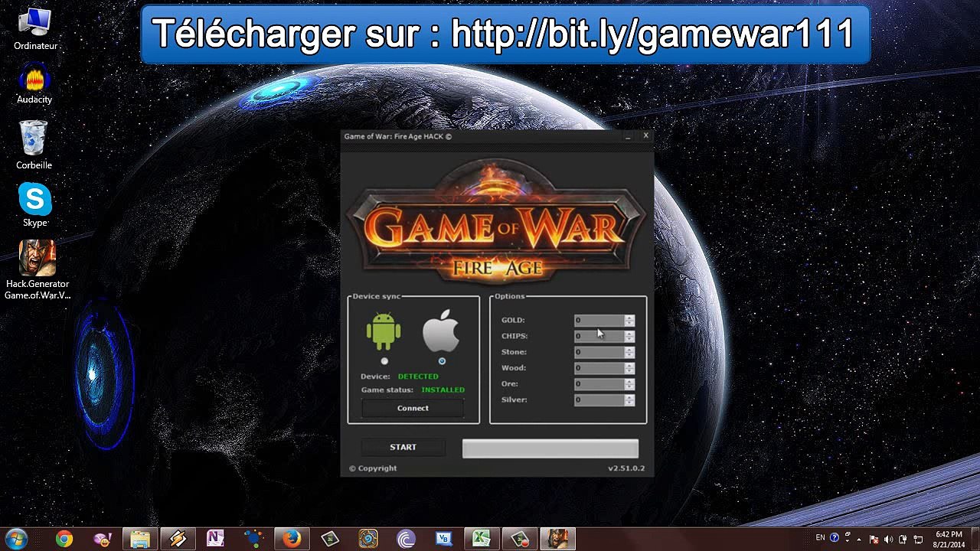Open the 6:42 PM clock
Image resolution: width=980 pixels, height=551 pixels.
click(x=949, y=539)
